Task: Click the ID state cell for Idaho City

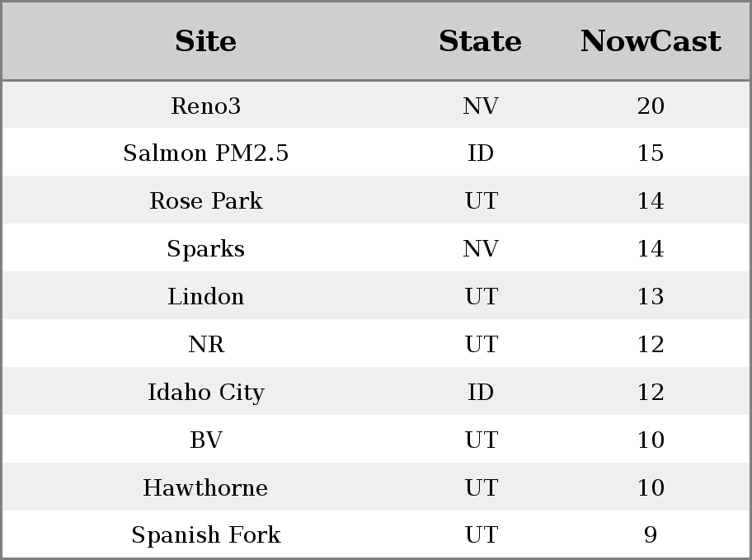Action: click(x=481, y=393)
